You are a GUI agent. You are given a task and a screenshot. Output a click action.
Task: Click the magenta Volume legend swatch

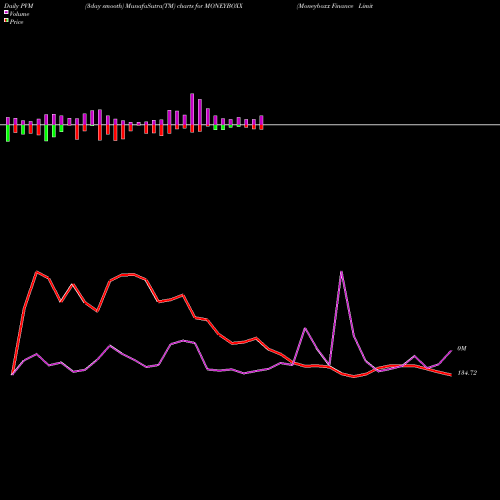pyautogui.click(x=6, y=12)
